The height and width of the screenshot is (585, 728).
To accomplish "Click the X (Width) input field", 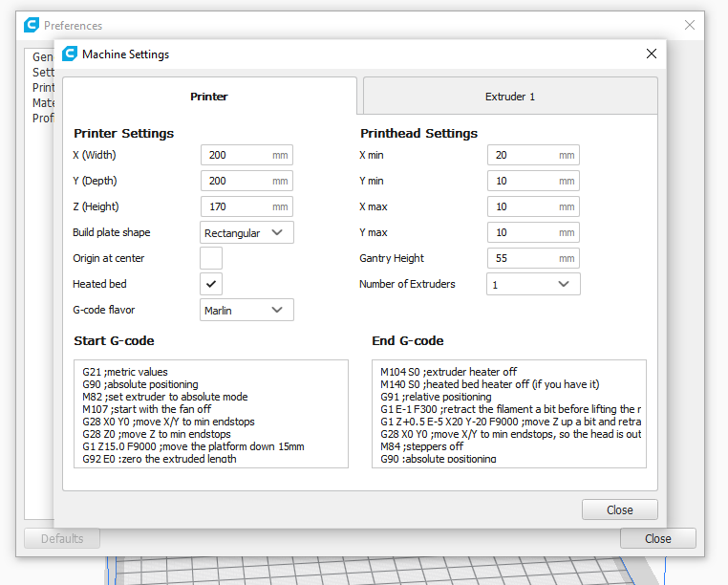I will pyautogui.click(x=236, y=155).
